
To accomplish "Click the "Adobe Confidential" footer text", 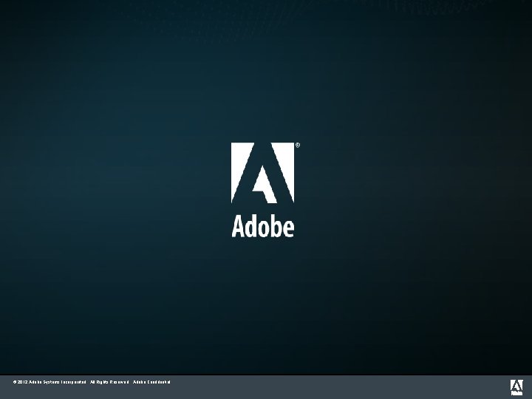I will (x=151, y=382).
